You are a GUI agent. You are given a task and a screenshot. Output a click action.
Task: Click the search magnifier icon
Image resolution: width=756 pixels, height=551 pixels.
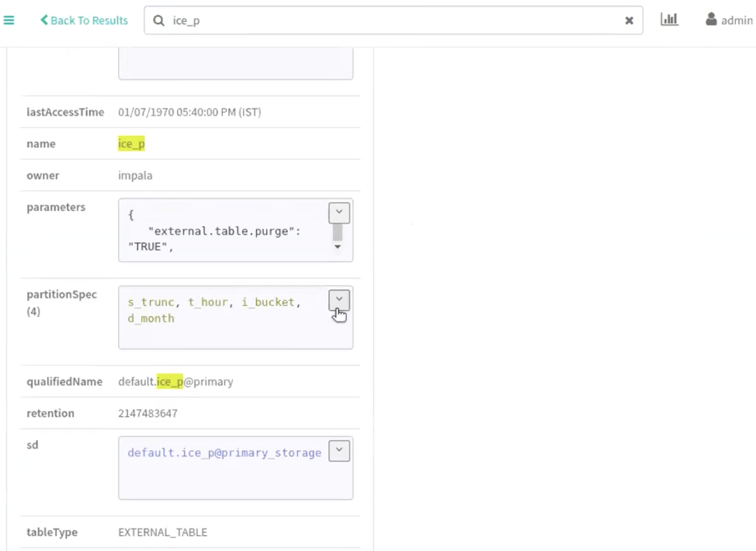[x=159, y=21]
